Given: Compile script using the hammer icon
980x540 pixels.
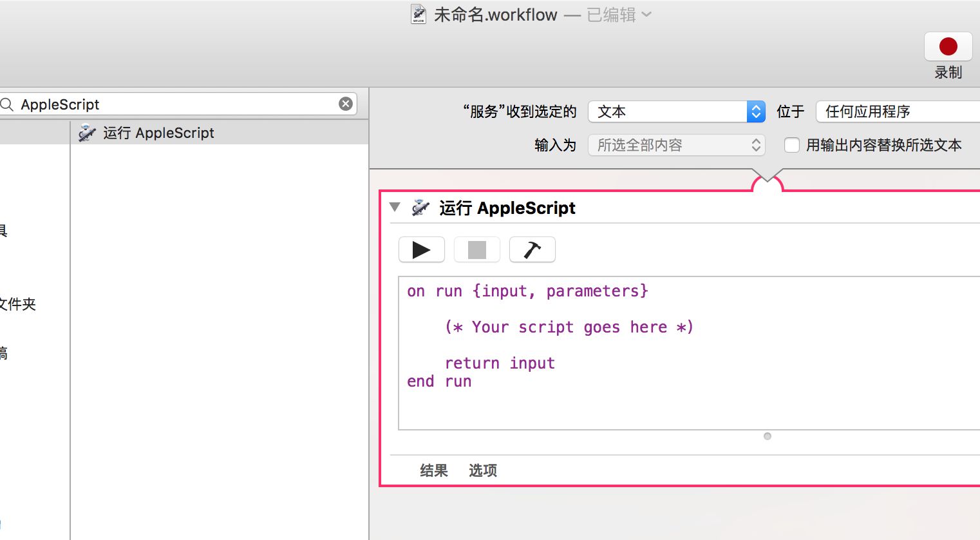Looking at the screenshot, I should click(x=532, y=250).
